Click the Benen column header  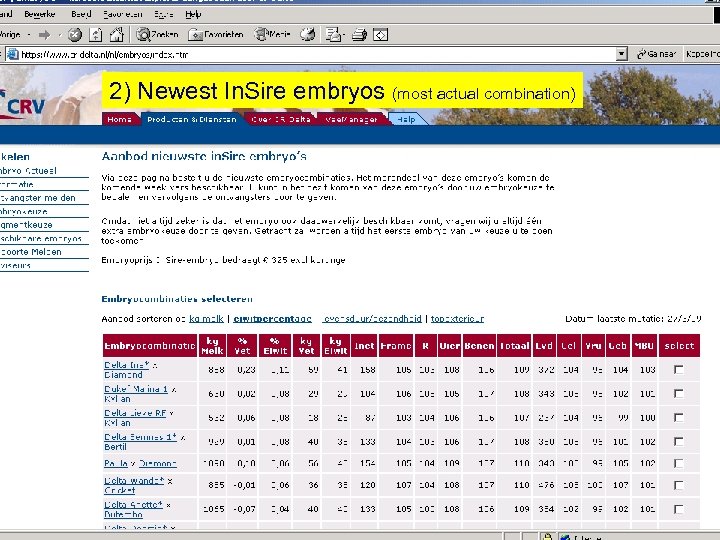(479, 346)
